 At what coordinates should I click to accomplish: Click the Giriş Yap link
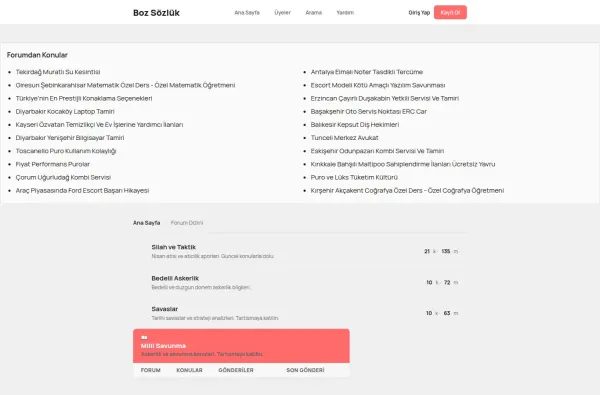pos(419,13)
